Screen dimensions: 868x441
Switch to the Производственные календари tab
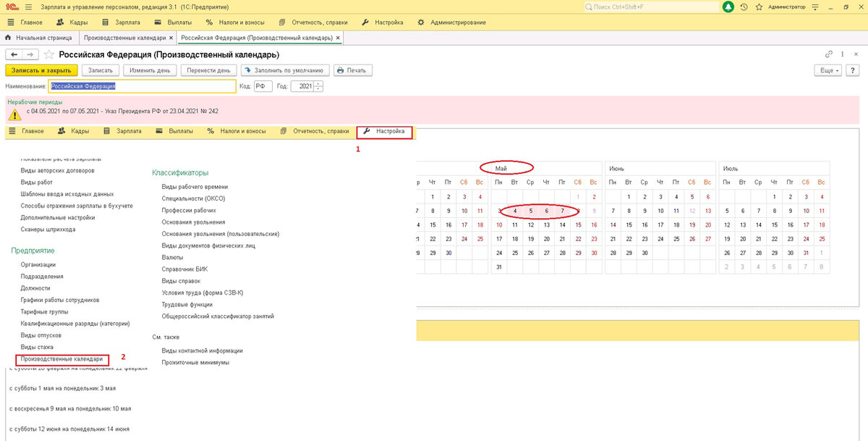coord(124,37)
